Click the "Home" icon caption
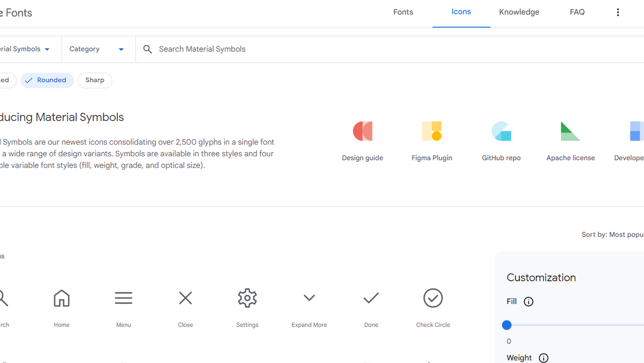 pos(61,325)
